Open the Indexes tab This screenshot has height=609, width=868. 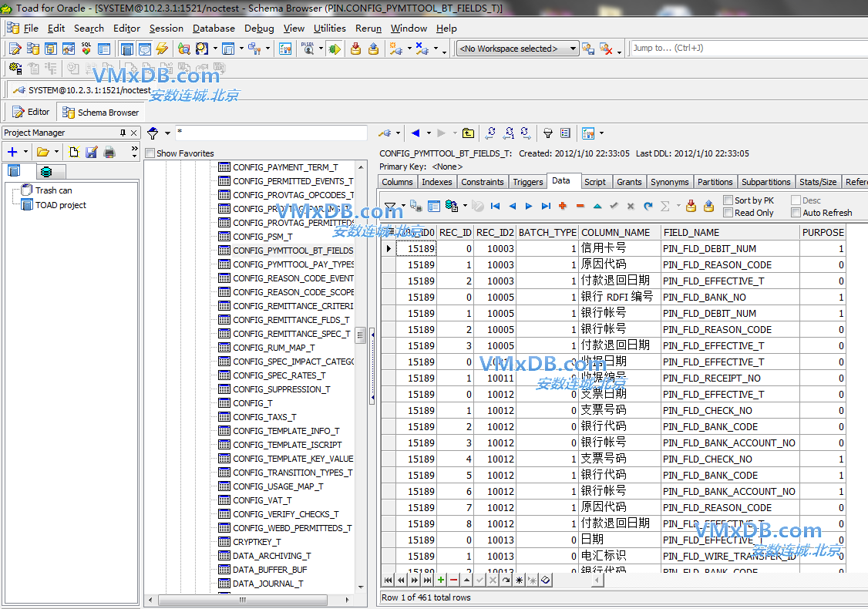[437, 182]
